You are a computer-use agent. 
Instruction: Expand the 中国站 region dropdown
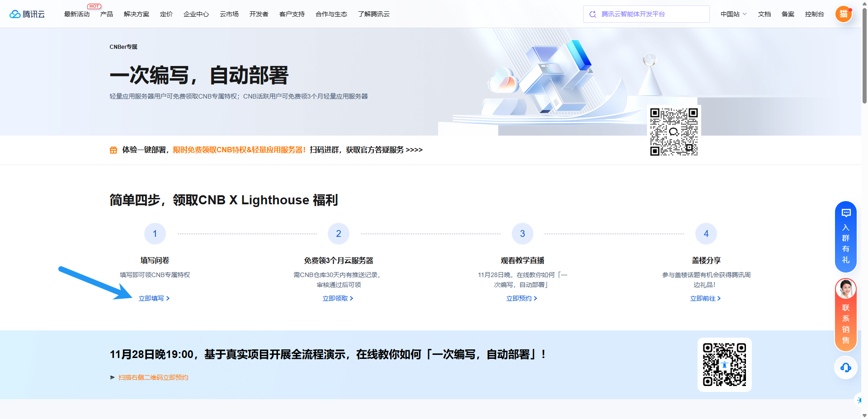point(733,14)
